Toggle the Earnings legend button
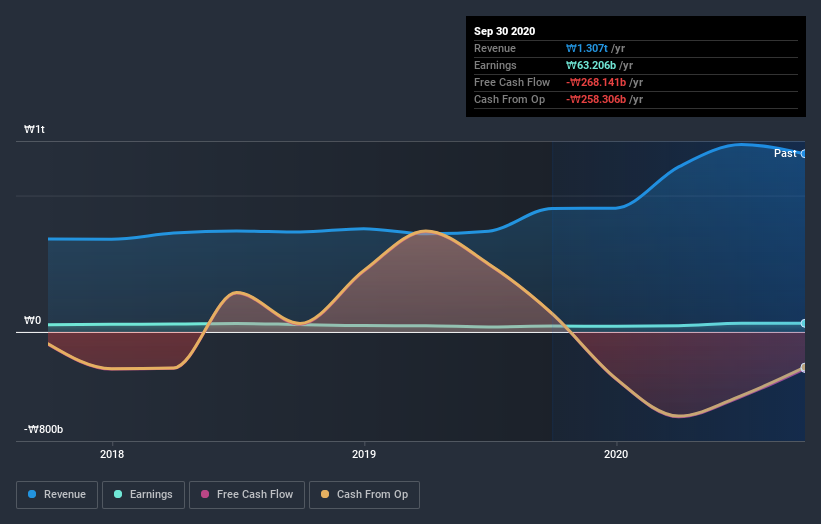 click(143, 495)
